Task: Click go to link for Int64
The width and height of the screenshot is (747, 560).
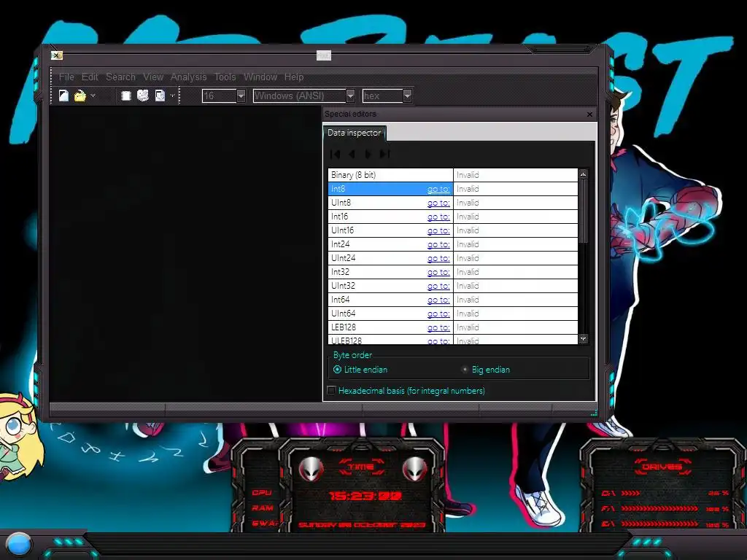Action: pyautogui.click(x=438, y=300)
